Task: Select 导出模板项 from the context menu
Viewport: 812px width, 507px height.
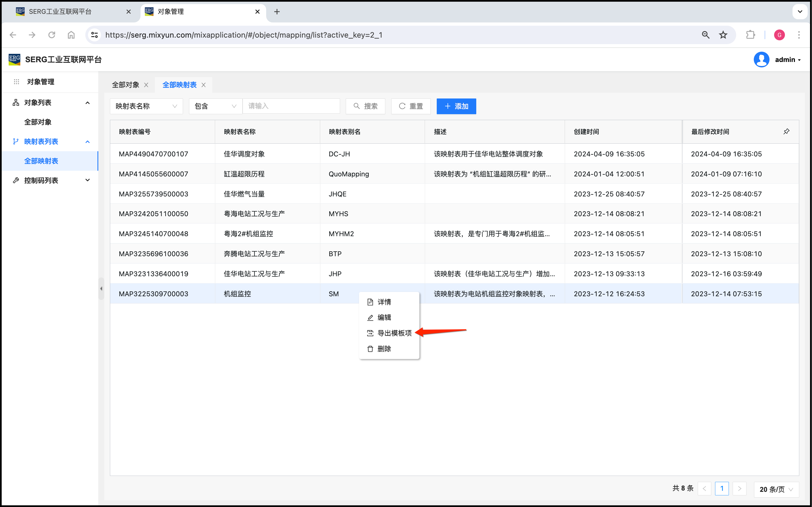Action: pyautogui.click(x=394, y=333)
